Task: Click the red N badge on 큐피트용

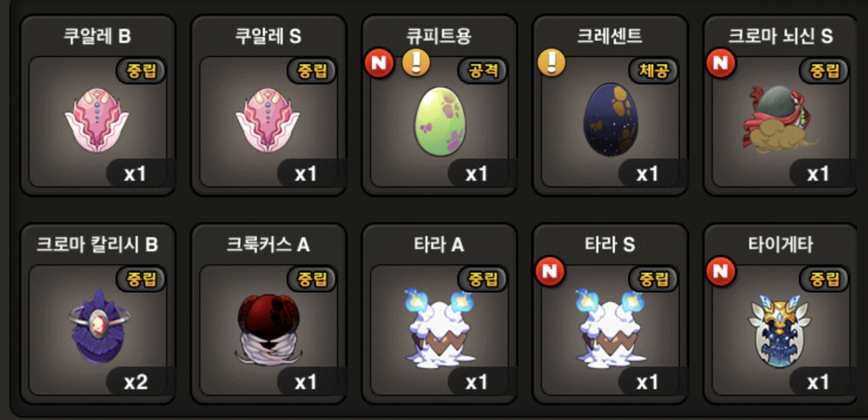Action: click(x=379, y=63)
